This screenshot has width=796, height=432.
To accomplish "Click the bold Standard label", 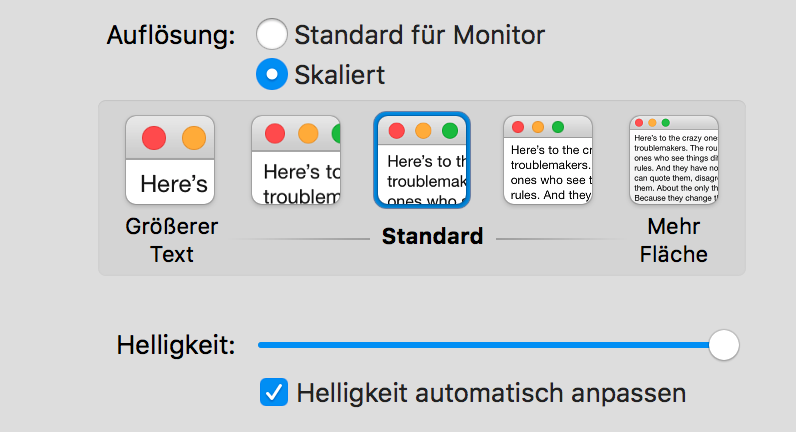I will (432, 237).
